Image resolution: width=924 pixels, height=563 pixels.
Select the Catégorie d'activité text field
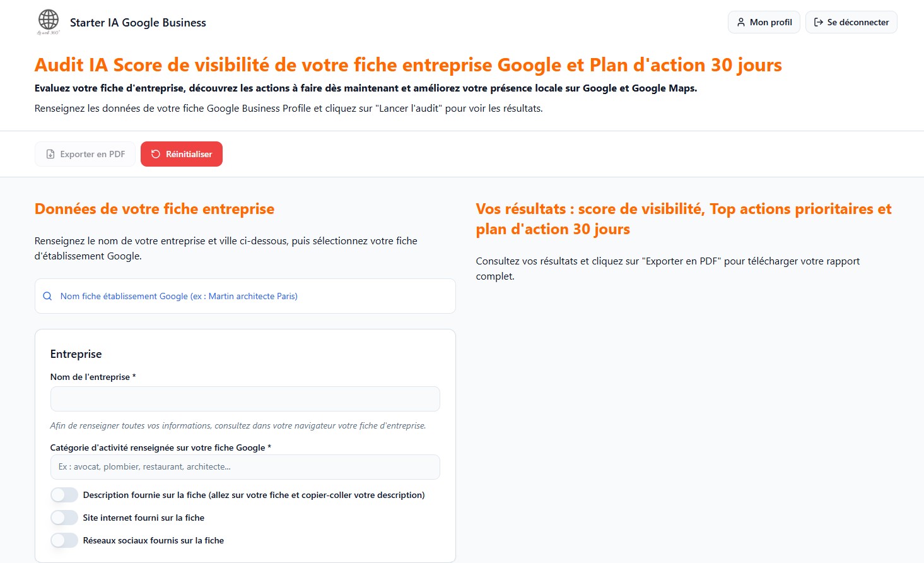coord(245,467)
